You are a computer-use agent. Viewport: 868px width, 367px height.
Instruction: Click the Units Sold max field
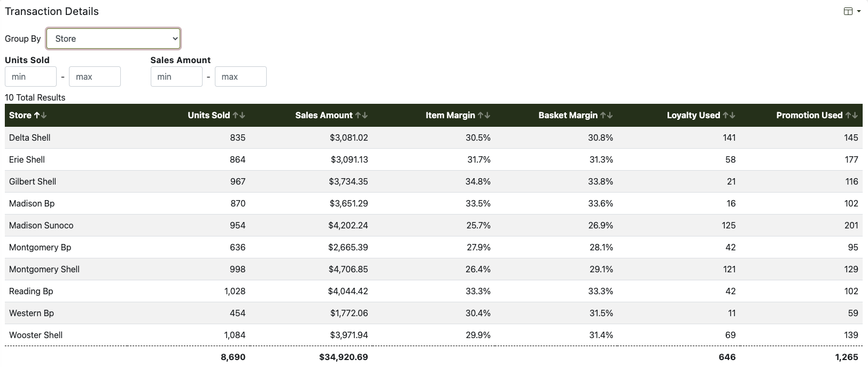[x=95, y=77]
